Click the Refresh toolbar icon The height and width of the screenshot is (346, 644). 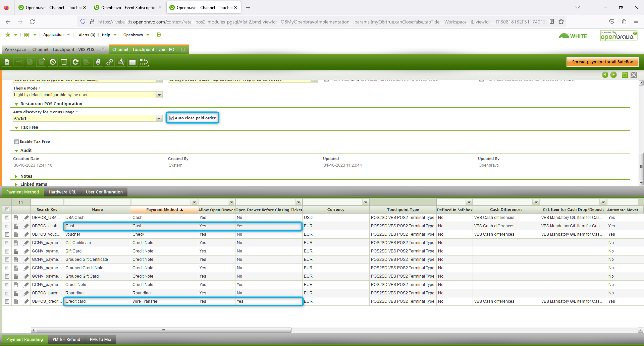pos(75,62)
